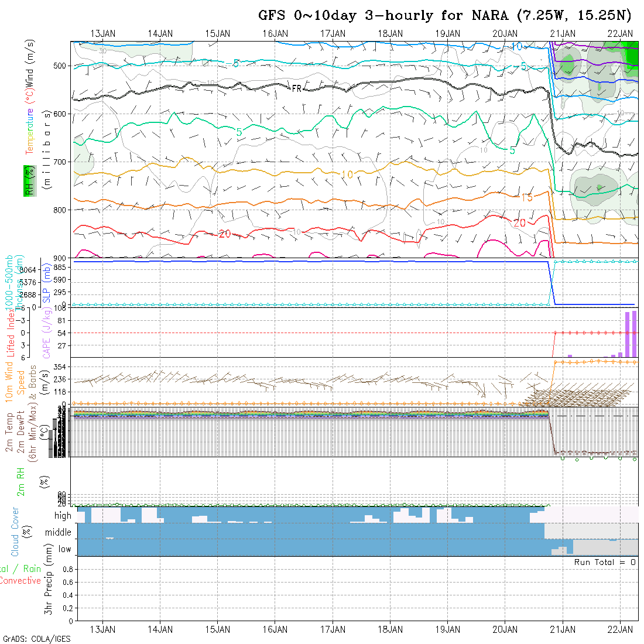
Task: Click the 0.8 tick on precipitation axis
Action: pos(67,569)
